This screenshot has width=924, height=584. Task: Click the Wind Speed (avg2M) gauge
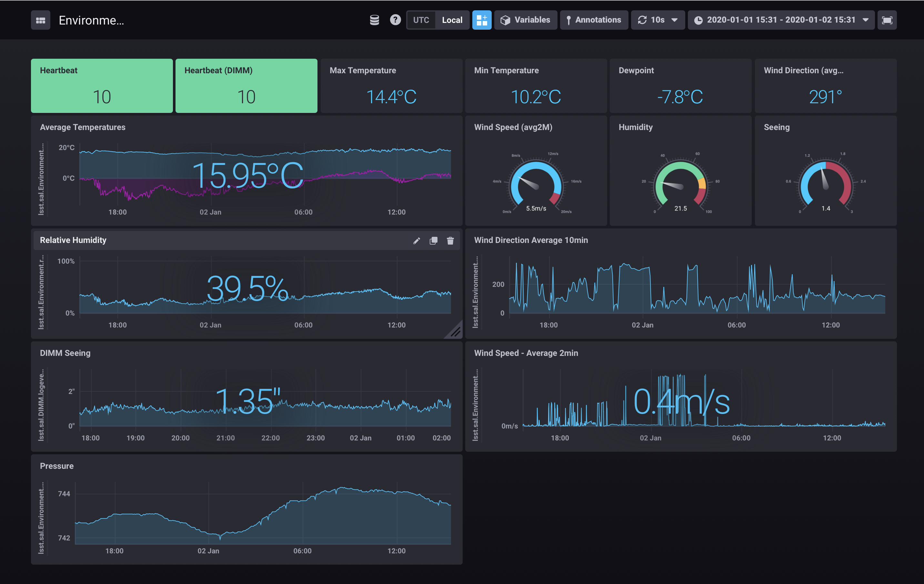[x=536, y=184]
